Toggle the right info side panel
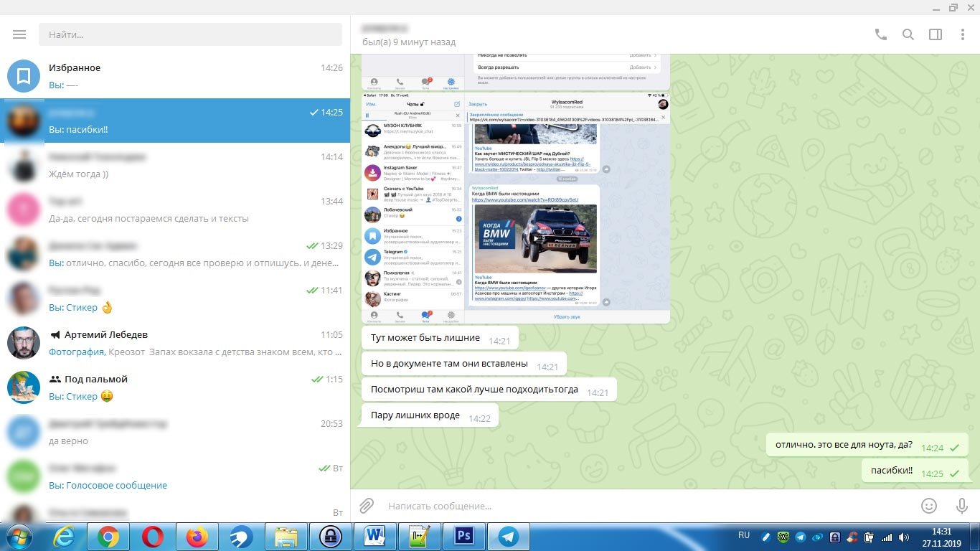Image resolution: width=980 pixels, height=551 pixels. pos(935,34)
